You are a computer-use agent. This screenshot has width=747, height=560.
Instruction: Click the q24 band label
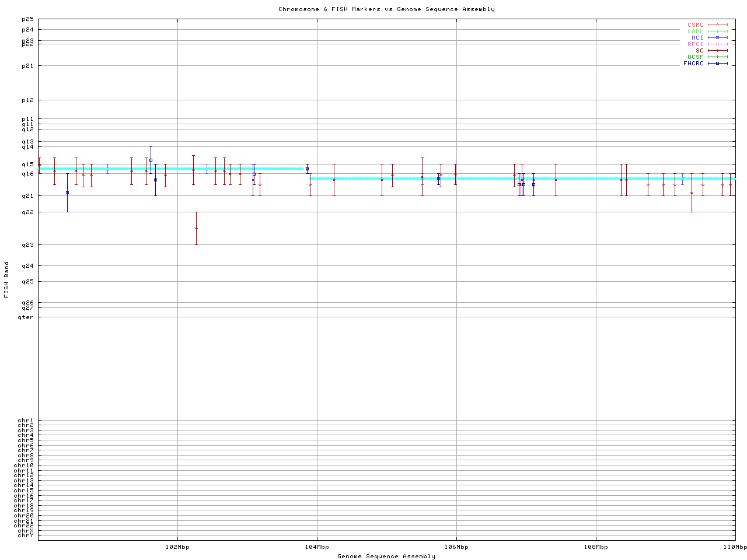point(28,266)
